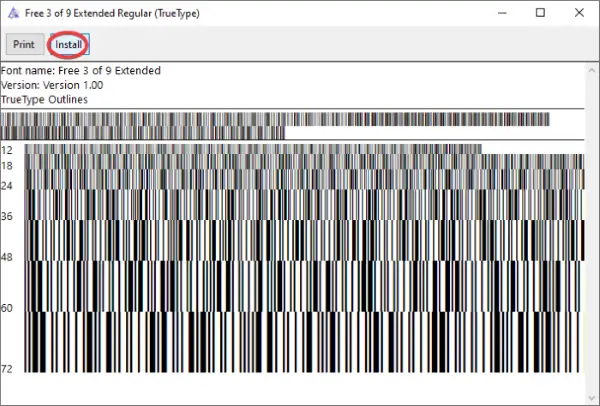
Task: Click the 'Version: Version 1.00' line
Action: pyautogui.click(x=52, y=85)
